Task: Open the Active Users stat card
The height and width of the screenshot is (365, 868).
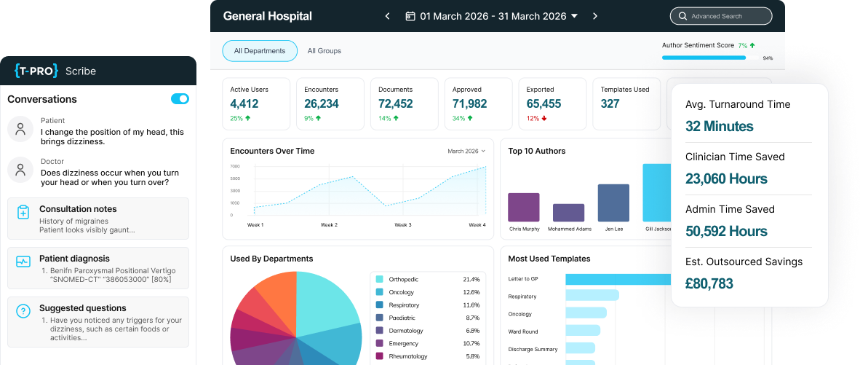Action: tap(255, 103)
